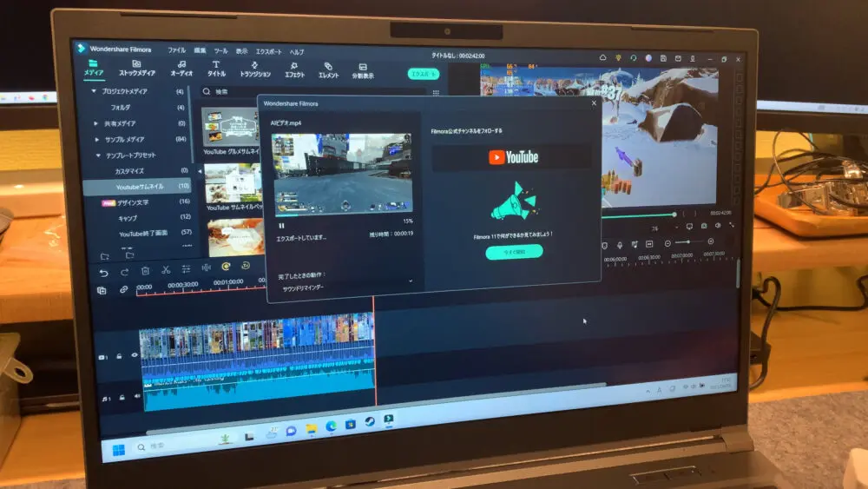The height and width of the screenshot is (489, 868).
Task: Mute audio track 1 speaker icon
Action: (137, 396)
